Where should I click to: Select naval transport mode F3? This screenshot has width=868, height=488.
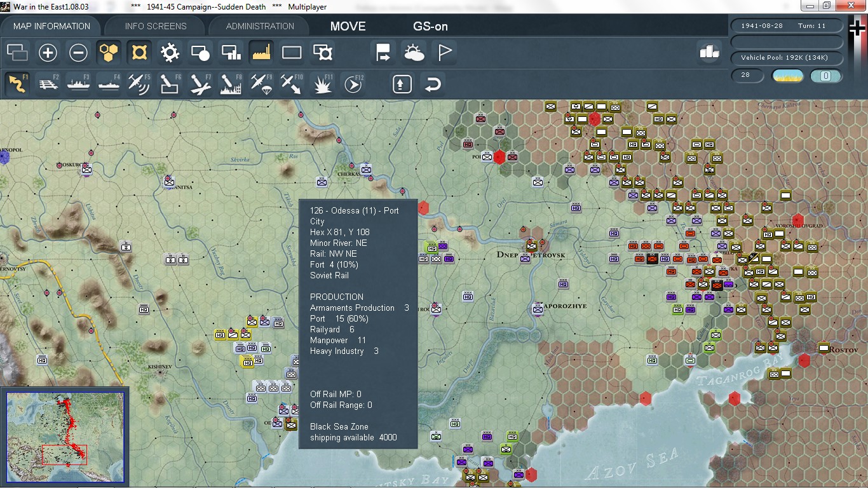click(x=79, y=84)
